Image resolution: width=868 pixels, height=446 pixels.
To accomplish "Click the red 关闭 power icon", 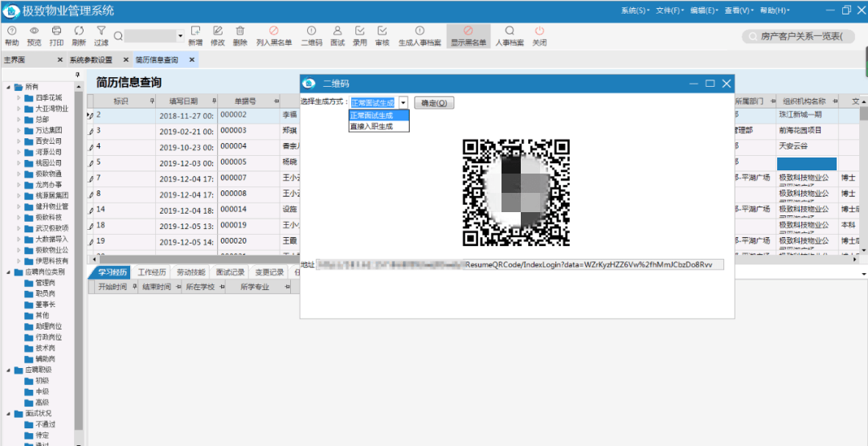I will tap(540, 31).
